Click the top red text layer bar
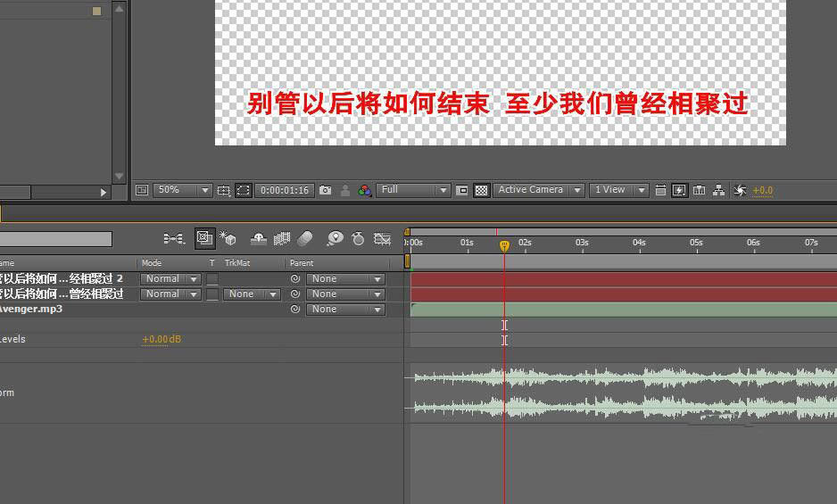 (624, 279)
